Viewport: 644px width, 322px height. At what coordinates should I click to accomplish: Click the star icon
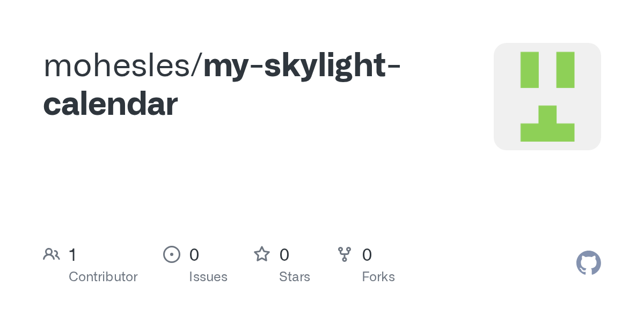[x=262, y=254]
